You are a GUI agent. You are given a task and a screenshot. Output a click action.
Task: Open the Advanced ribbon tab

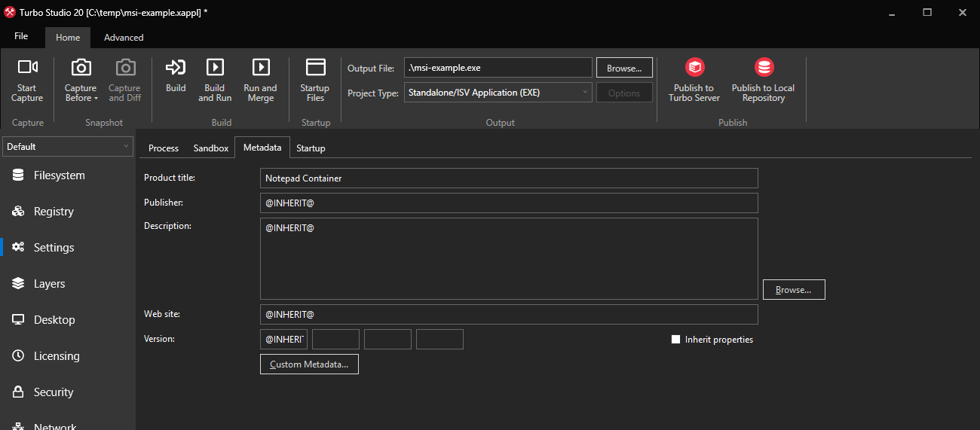(x=124, y=38)
